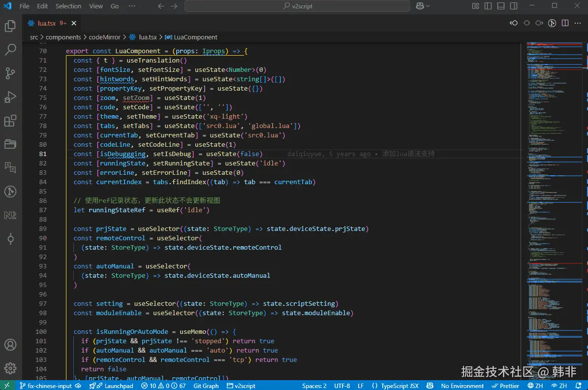588x390 pixels.
Task: Close the lua.tsx editor tab
Action: coord(74,23)
